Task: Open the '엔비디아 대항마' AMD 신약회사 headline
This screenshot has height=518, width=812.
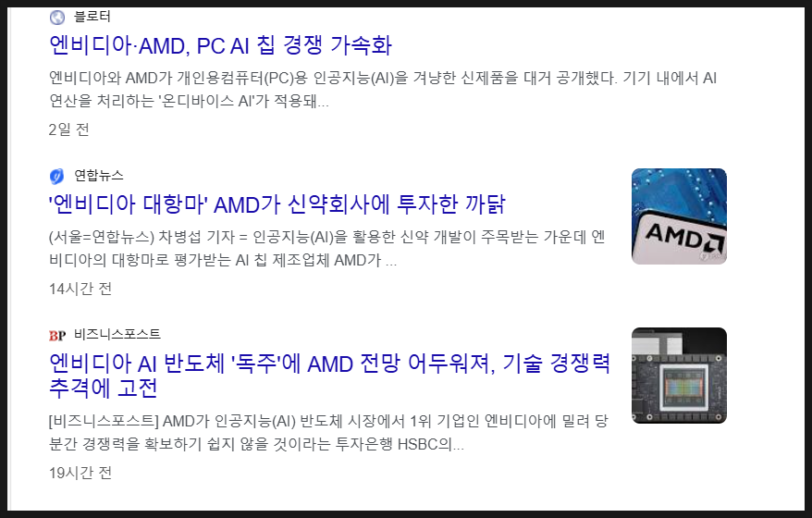Action: click(277, 204)
